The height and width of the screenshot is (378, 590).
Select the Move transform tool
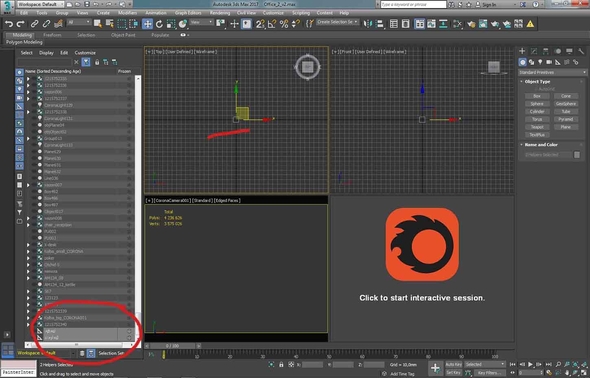pyautogui.click(x=147, y=24)
